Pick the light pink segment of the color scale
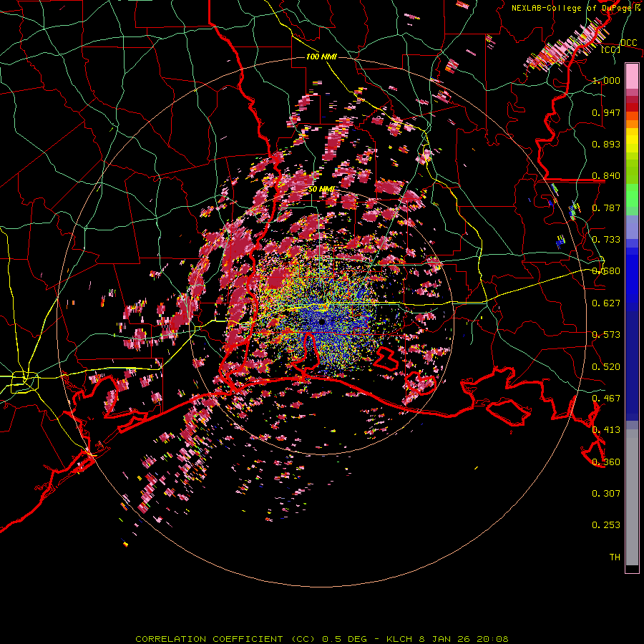 pos(632,77)
